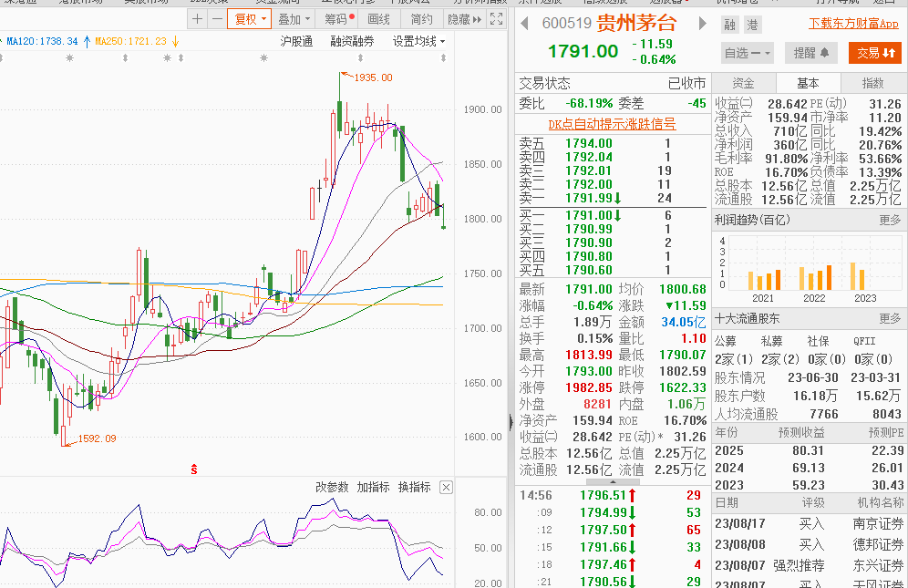Open the 叠加 overlay dropdown
This screenshot has height=588, width=908.
(294, 19)
